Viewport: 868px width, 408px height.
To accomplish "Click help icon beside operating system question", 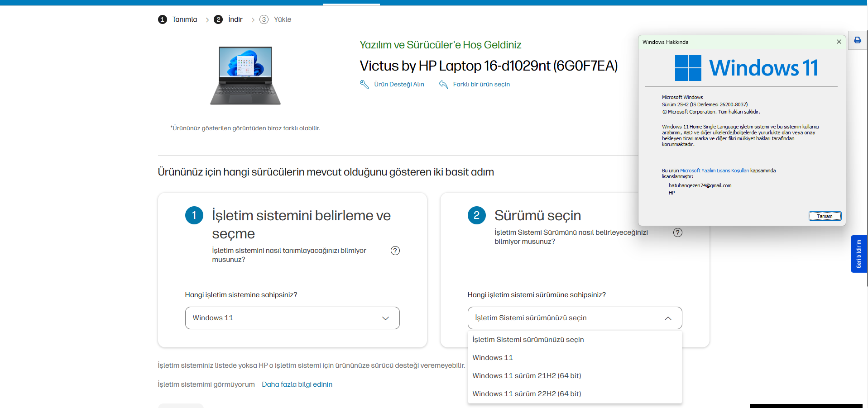I will [x=395, y=251].
